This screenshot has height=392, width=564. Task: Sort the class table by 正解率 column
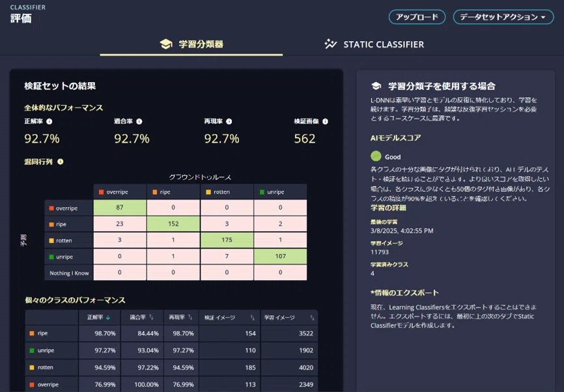[x=100, y=317]
